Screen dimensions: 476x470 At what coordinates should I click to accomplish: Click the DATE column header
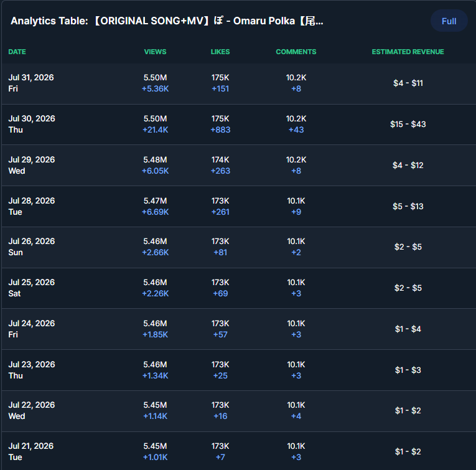17,52
